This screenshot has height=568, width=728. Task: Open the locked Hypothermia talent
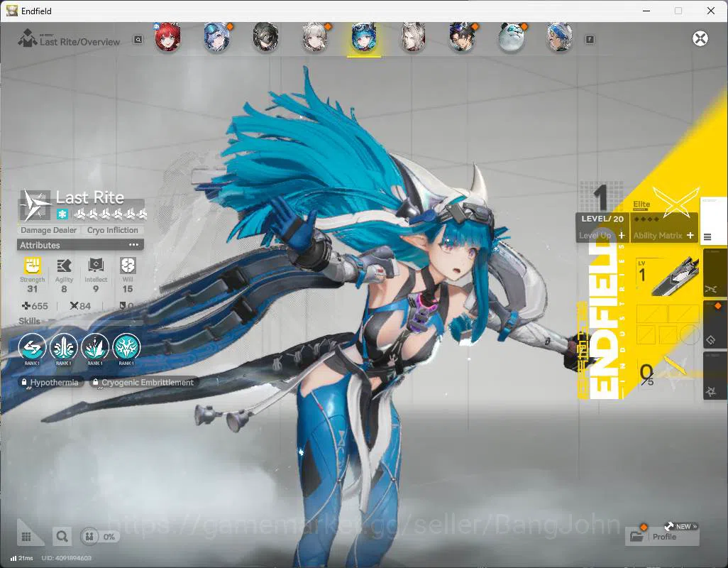tap(50, 382)
